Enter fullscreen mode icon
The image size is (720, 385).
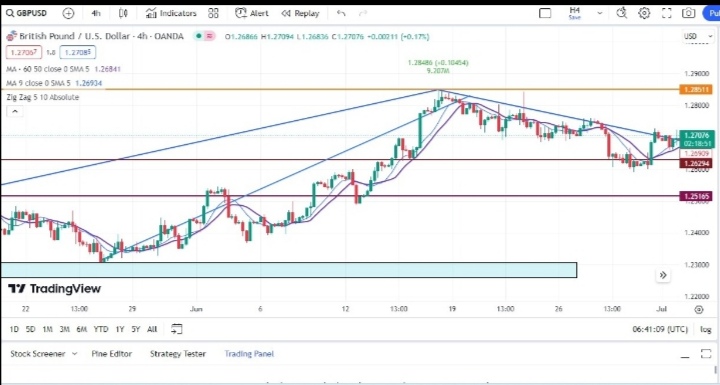click(x=666, y=13)
